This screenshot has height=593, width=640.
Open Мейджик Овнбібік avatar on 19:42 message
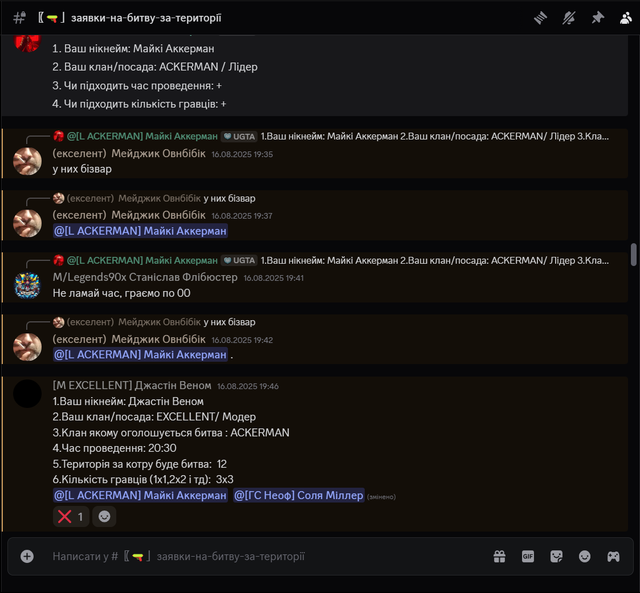tap(27, 347)
